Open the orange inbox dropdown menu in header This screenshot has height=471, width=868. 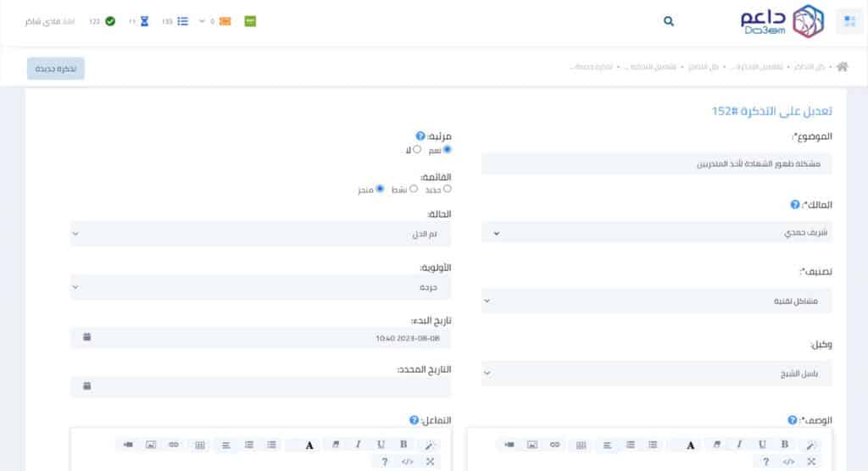(218, 21)
